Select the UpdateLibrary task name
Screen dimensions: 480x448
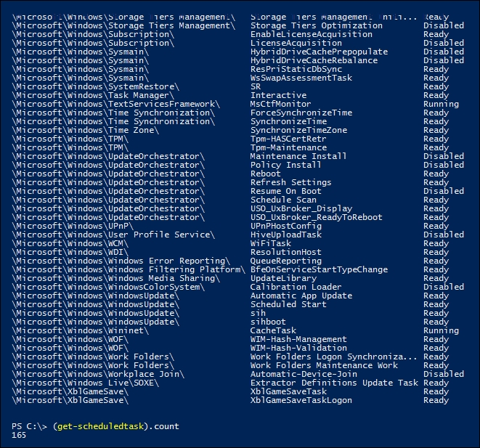click(x=283, y=279)
